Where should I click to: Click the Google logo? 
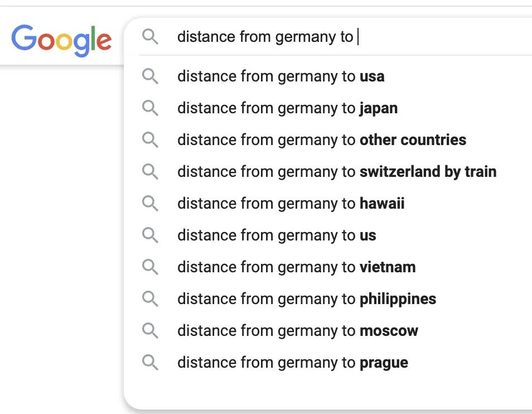61,39
